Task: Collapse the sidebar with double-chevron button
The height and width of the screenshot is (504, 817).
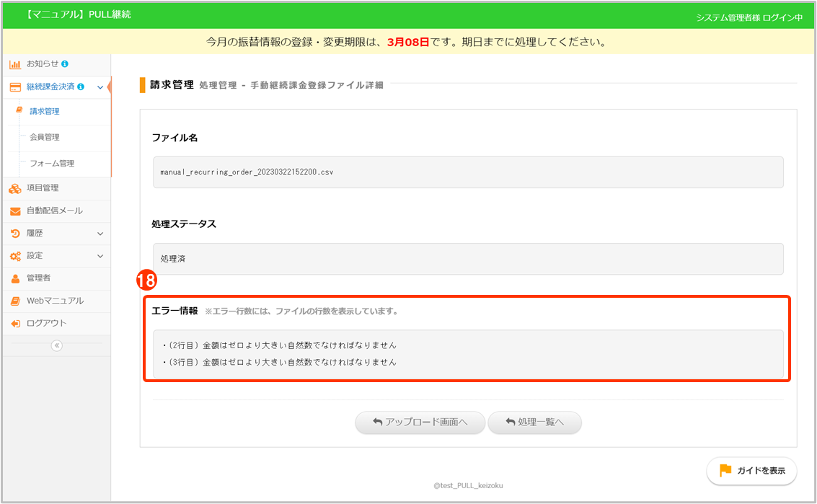Action: click(x=57, y=345)
